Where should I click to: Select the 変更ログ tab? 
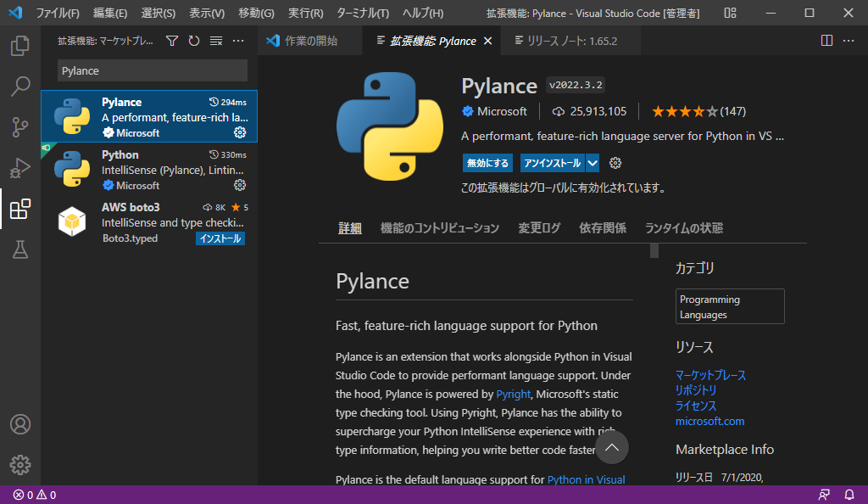point(539,228)
